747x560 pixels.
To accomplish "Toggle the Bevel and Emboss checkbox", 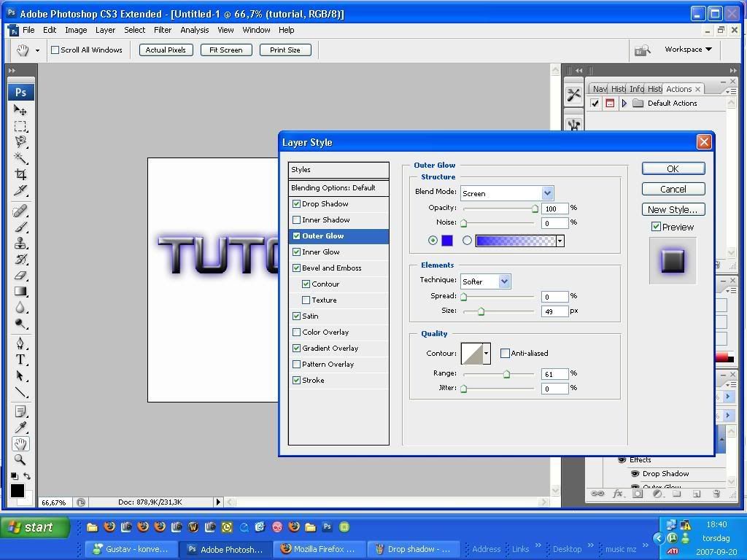I will coord(296,268).
